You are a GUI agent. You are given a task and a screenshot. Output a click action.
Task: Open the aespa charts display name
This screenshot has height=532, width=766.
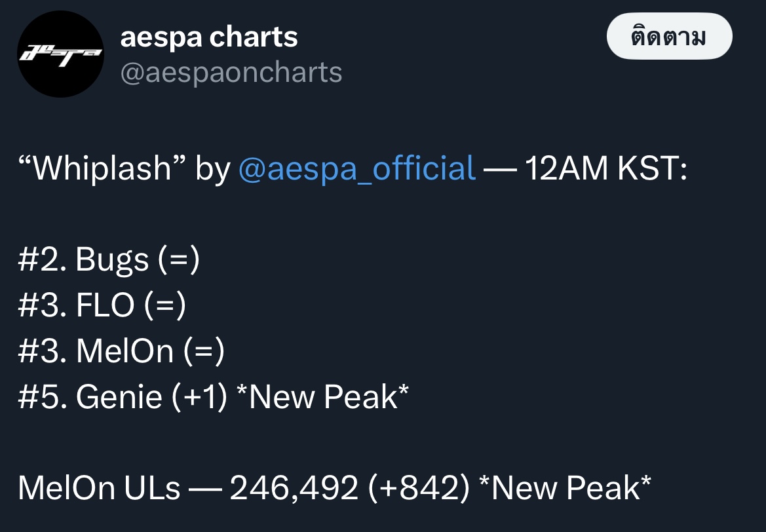pos(209,37)
